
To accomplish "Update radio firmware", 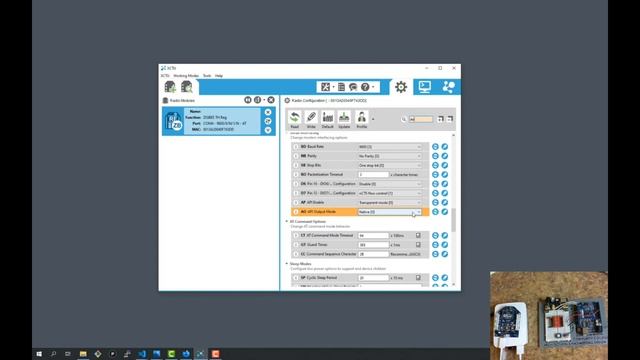I will pos(344,119).
